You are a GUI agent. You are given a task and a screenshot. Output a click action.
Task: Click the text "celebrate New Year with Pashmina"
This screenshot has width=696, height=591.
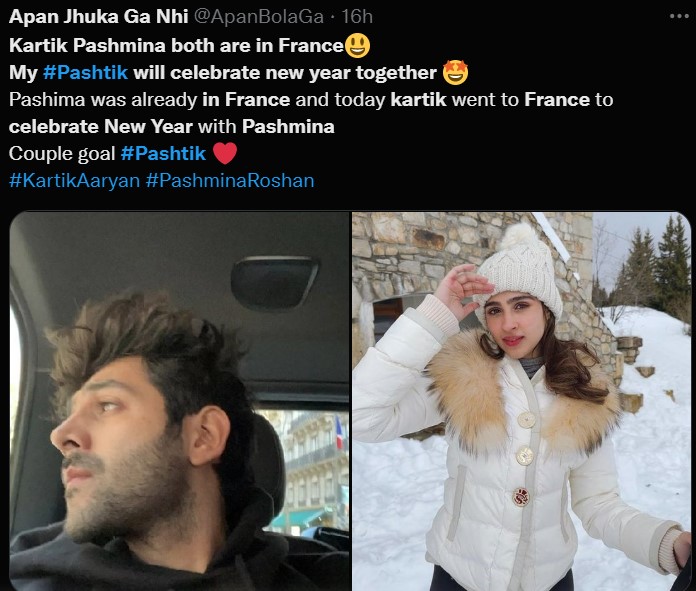[x=171, y=127]
